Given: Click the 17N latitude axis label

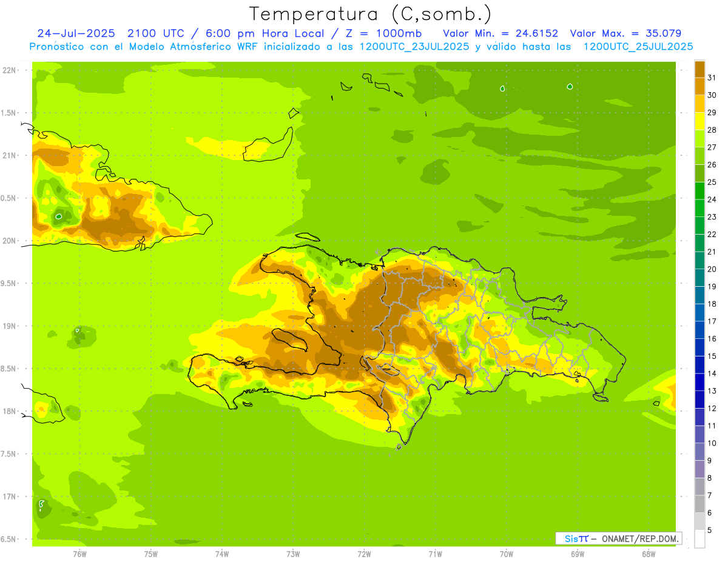Looking at the screenshot, I should pyautogui.click(x=10, y=497).
